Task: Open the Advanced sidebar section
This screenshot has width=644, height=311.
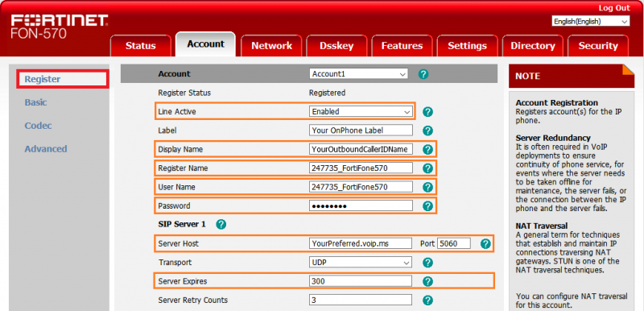Action: pos(46,149)
